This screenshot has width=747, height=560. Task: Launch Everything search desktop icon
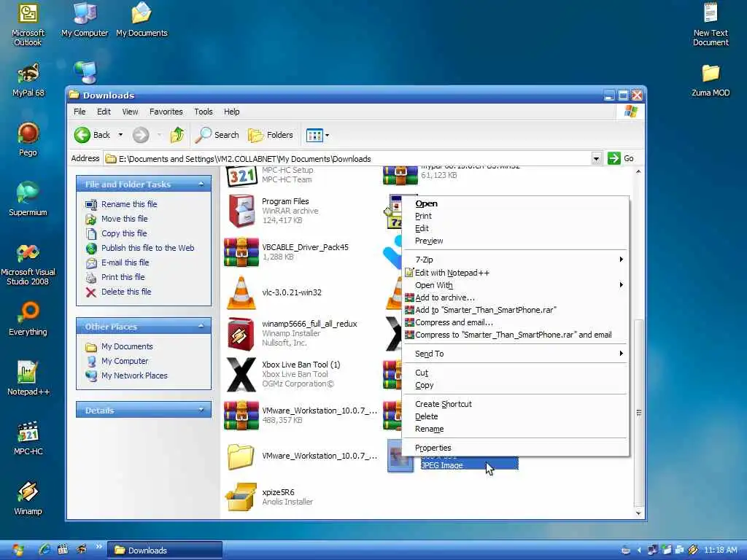click(28, 319)
